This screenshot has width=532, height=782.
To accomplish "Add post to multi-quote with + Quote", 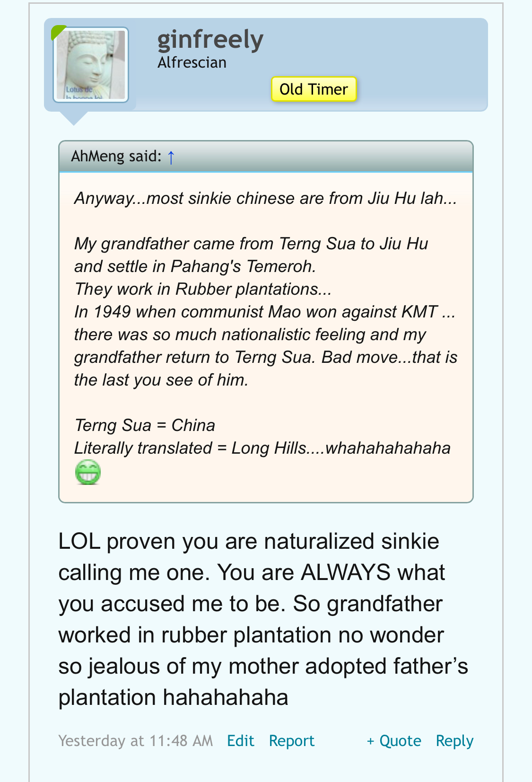I will (394, 740).
